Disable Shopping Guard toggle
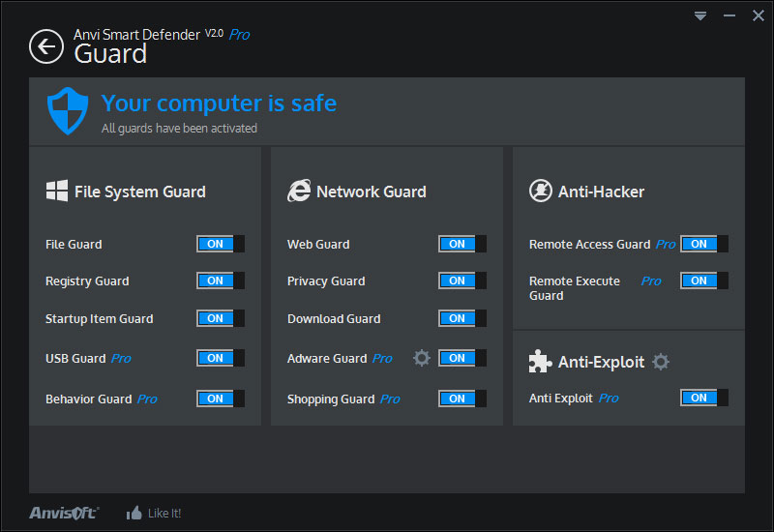774x532 pixels. click(x=462, y=399)
